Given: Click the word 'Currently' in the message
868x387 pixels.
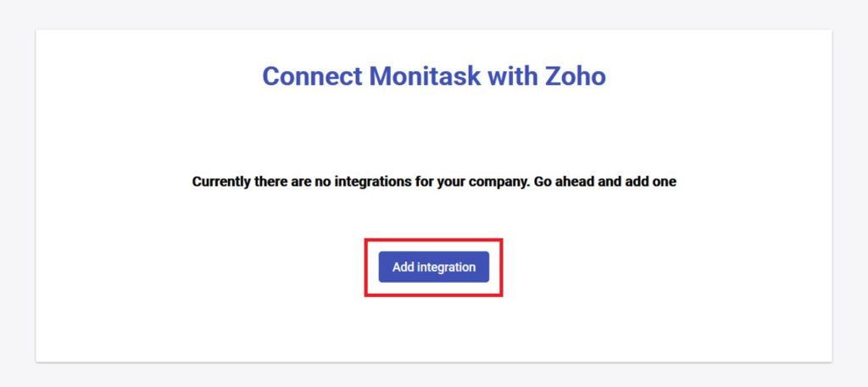Looking at the screenshot, I should [x=221, y=182].
